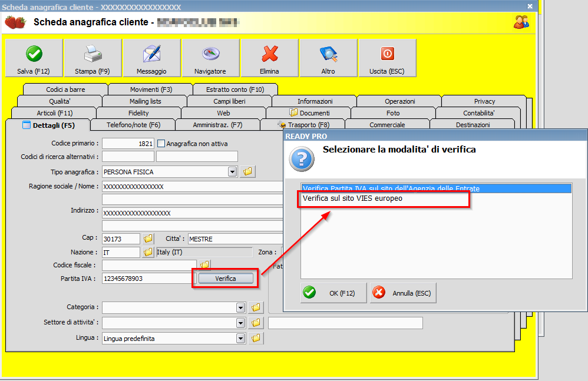The image size is (588, 381).
Task: Open the Navigatore compass tool
Action: pyautogui.click(x=210, y=58)
